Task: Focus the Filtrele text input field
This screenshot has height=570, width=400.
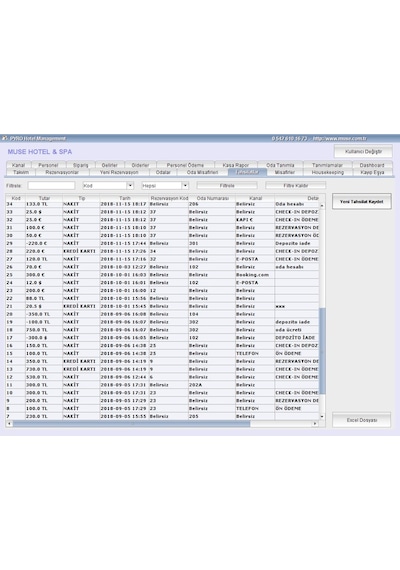Action: [x=51, y=185]
